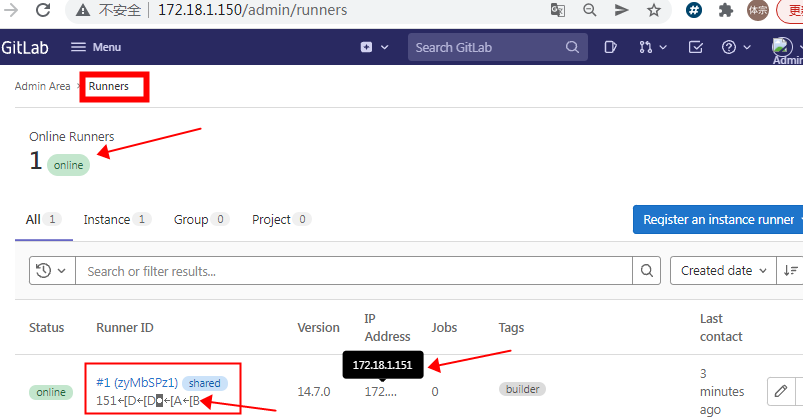Viewport: 803px width, 420px height.
Task: Click the browser address bar URL
Action: pos(252,10)
